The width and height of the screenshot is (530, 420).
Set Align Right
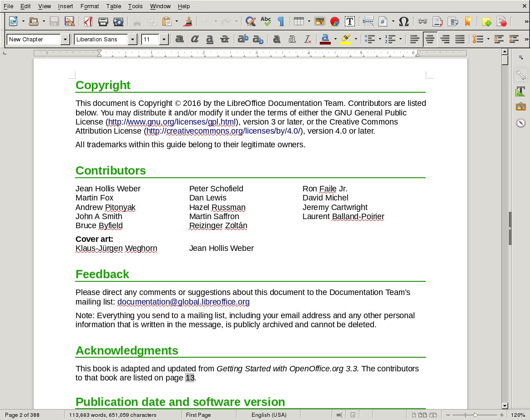click(x=445, y=39)
